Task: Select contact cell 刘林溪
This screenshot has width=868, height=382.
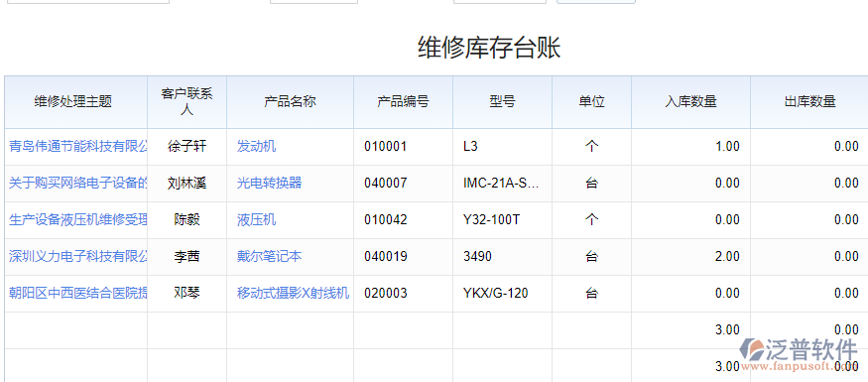Action: tap(187, 183)
